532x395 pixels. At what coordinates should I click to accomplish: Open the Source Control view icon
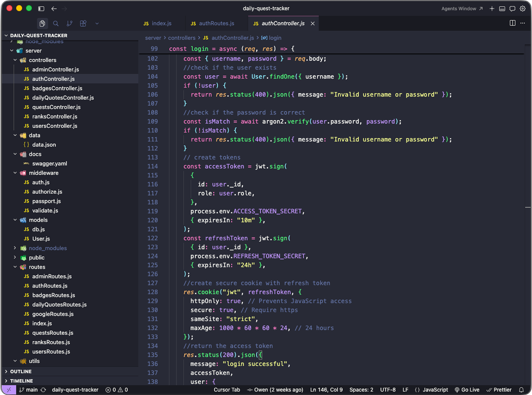point(69,23)
